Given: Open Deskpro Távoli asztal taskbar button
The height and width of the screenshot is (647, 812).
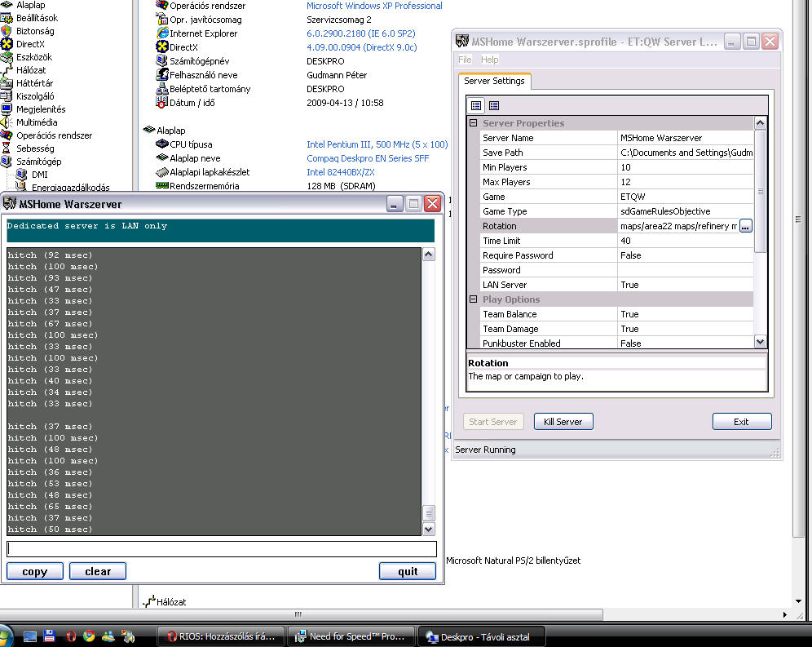Looking at the screenshot, I should pyautogui.click(x=482, y=636).
